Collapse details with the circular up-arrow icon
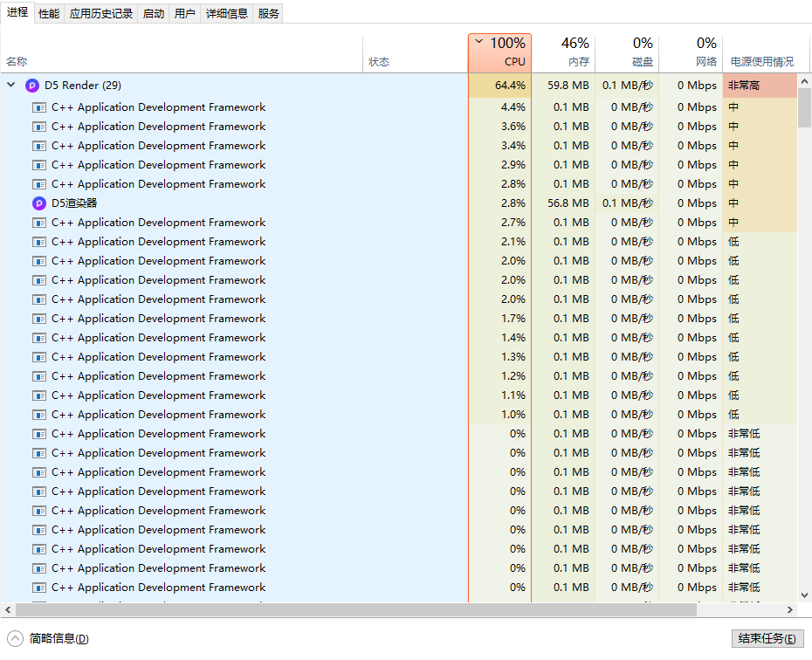Screen dimensions: 812x660 (15, 638)
